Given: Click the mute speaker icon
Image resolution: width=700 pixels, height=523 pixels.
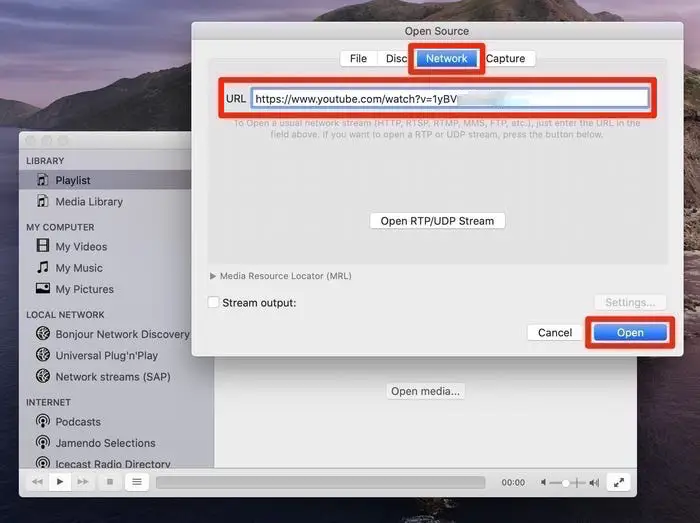Looking at the screenshot, I should point(543,482).
